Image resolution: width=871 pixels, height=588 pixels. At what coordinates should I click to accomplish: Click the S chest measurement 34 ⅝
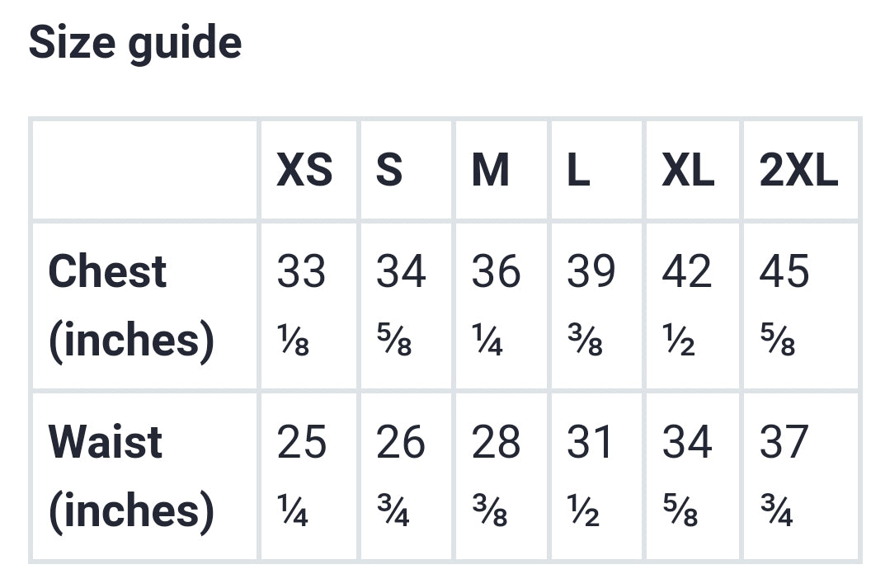[401, 305]
